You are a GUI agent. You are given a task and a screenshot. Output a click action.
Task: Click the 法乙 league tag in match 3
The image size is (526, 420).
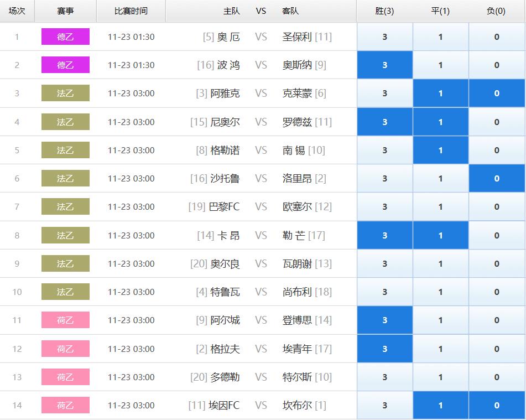65,93
